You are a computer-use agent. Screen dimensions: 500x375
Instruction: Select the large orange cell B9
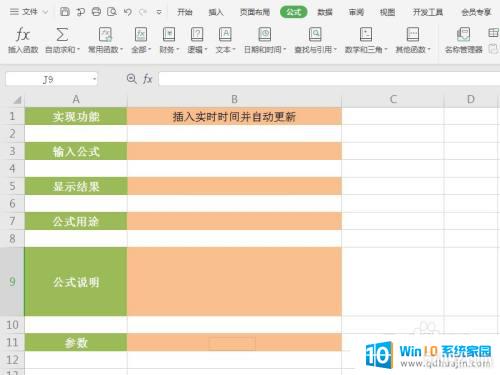click(x=234, y=282)
